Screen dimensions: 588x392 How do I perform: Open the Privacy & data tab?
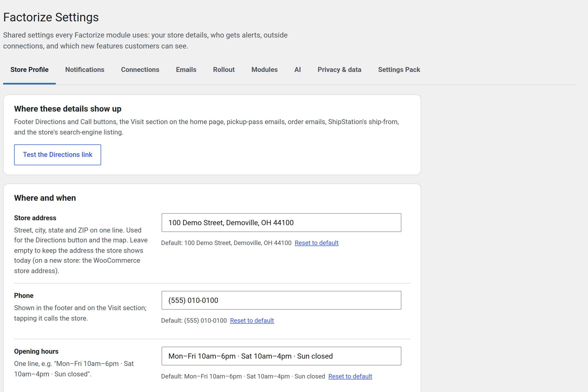click(x=339, y=70)
